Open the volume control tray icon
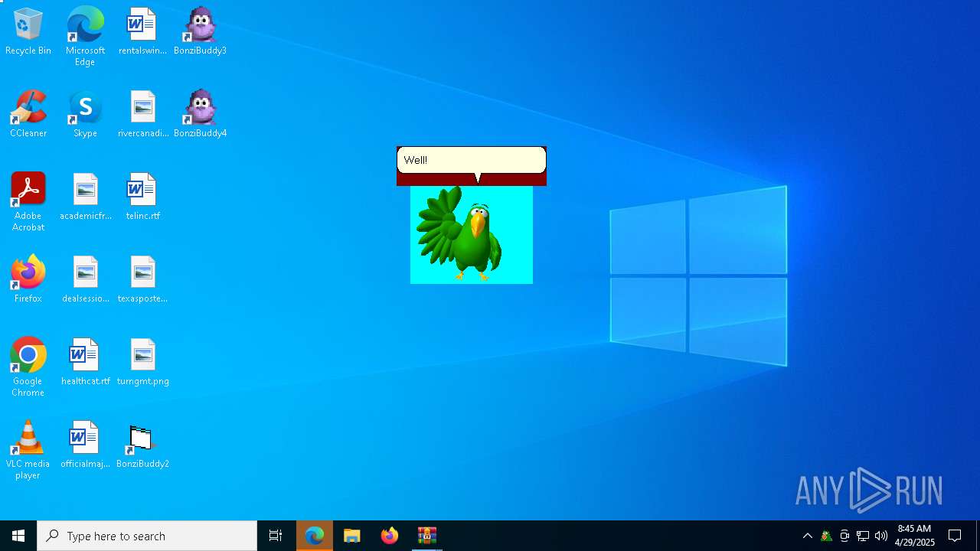Screen dimensions: 980x551 tap(881, 536)
